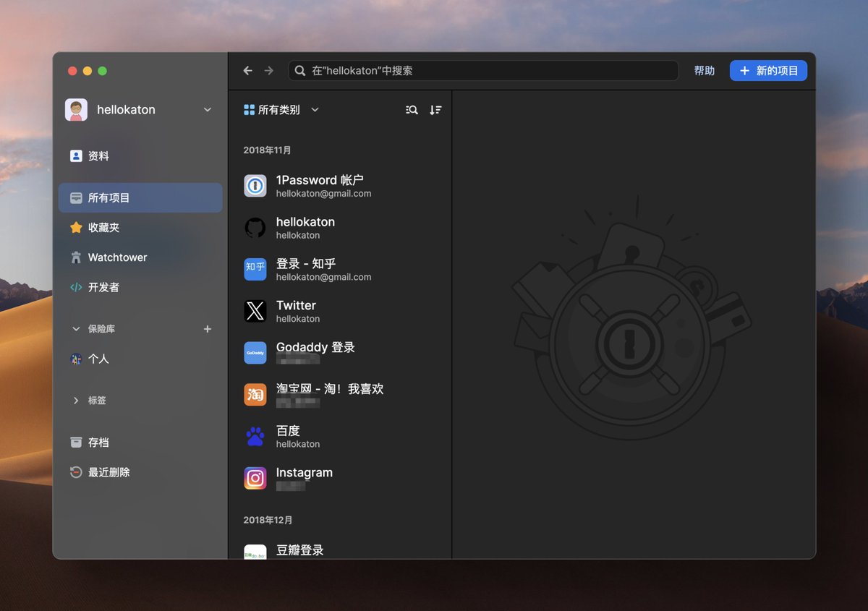The height and width of the screenshot is (611, 868).
Task: Click the Instagram camera icon
Action: tap(255, 478)
